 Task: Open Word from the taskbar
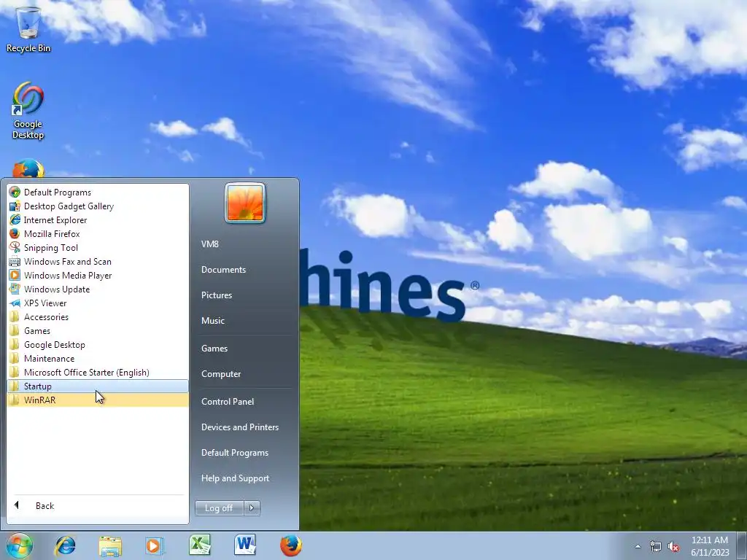pos(245,545)
